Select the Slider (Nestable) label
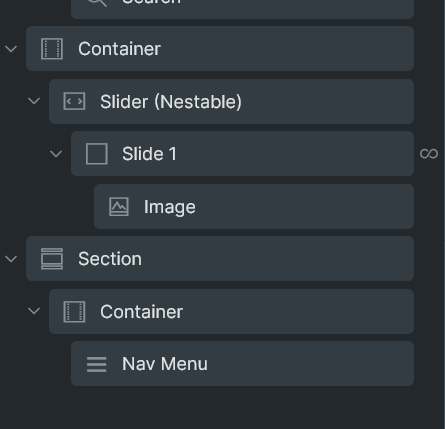The image size is (445, 429). click(171, 102)
